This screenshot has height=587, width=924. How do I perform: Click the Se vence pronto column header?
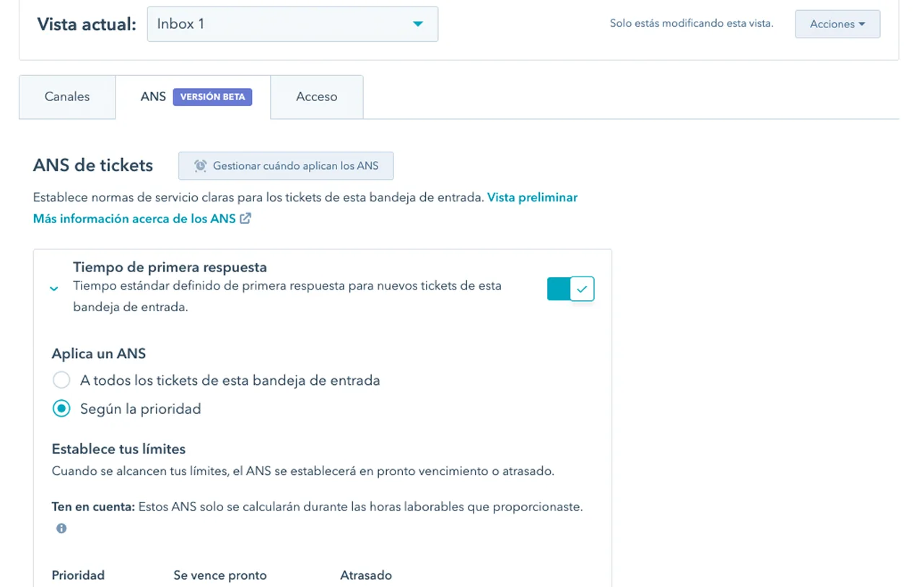click(220, 575)
